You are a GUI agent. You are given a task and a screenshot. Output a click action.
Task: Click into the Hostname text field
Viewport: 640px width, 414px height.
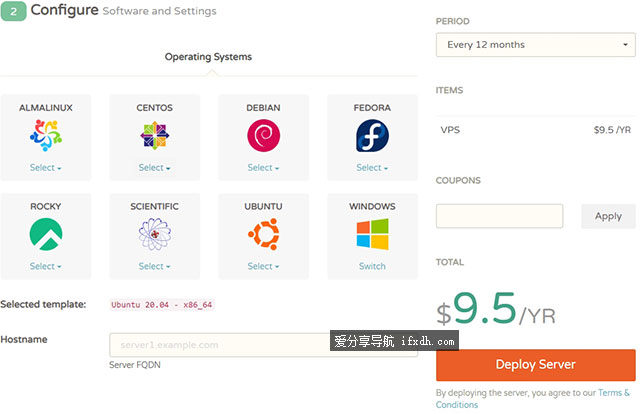[x=220, y=345]
